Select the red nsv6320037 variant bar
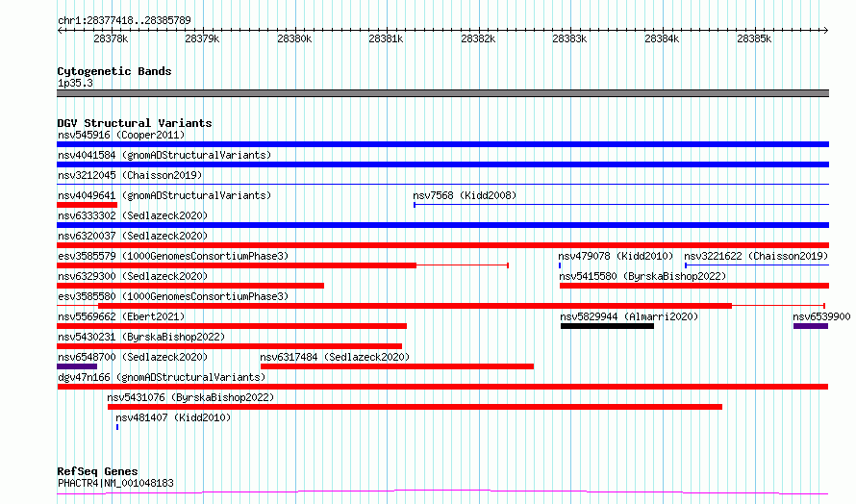Screen dimensions: 856x504 442,245
